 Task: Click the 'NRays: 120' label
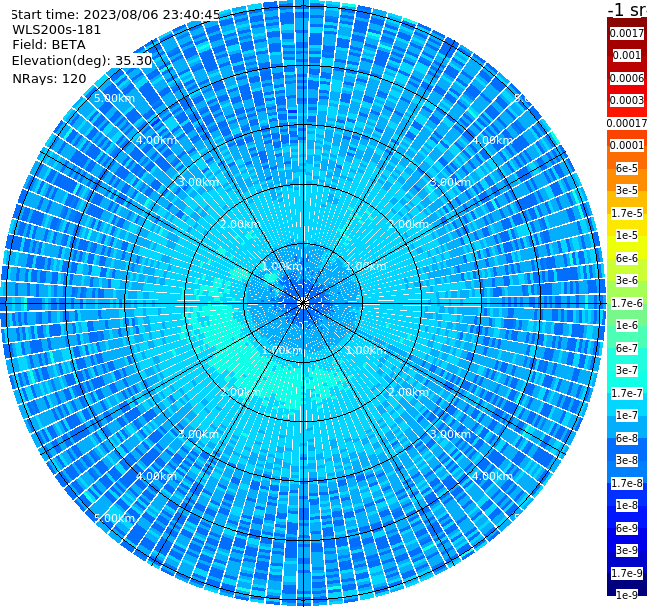tap(49, 78)
